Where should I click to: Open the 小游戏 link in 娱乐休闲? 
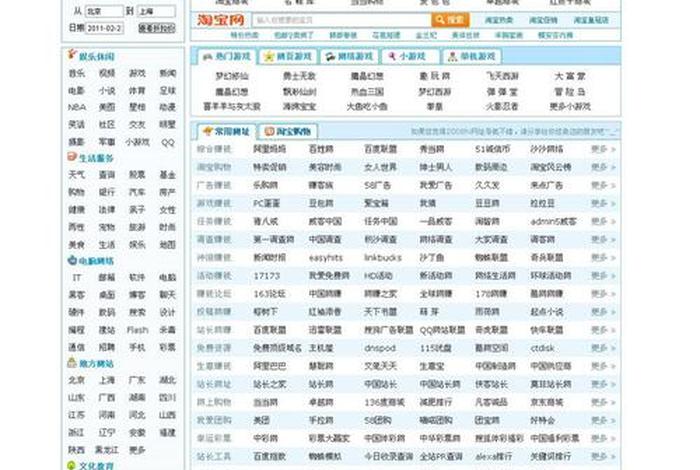(138, 142)
